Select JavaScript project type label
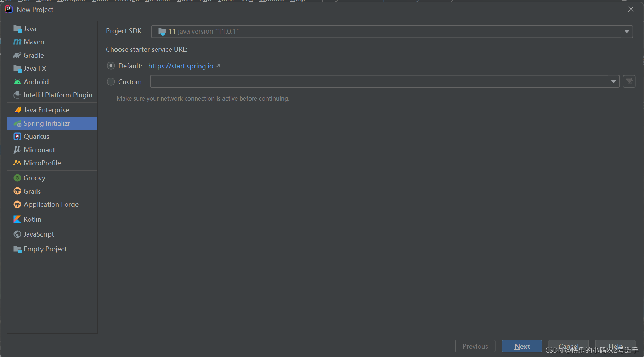The image size is (644, 357). coord(39,234)
